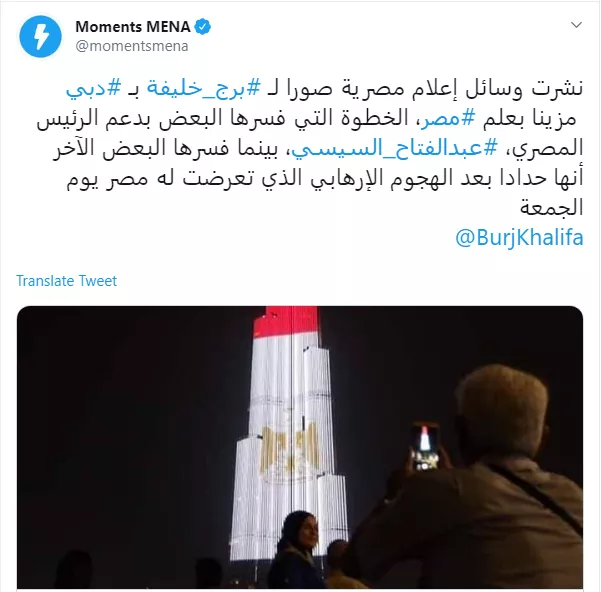
Task: Open the Moments MENA display name profile
Action: (133, 27)
